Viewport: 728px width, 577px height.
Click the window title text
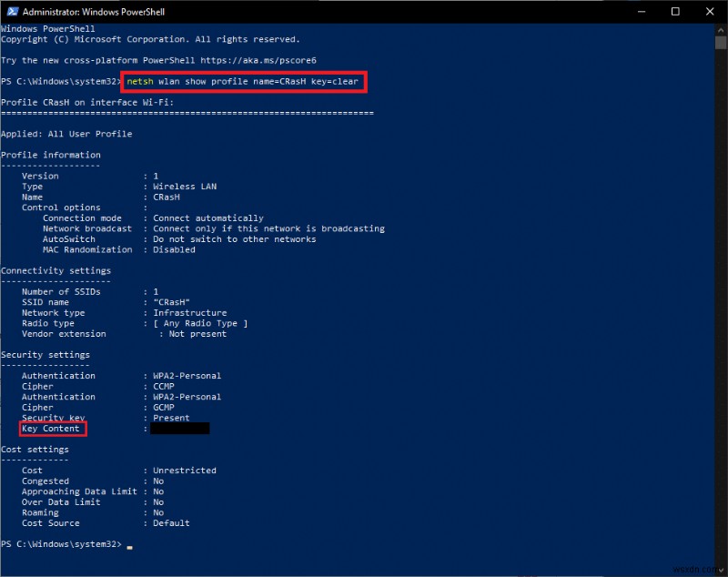86,11
